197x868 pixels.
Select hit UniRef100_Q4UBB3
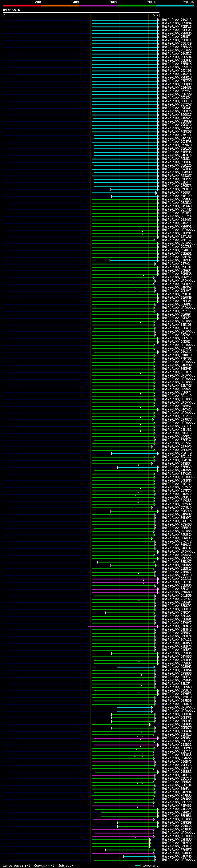pyautogui.click(x=177, y=772)
